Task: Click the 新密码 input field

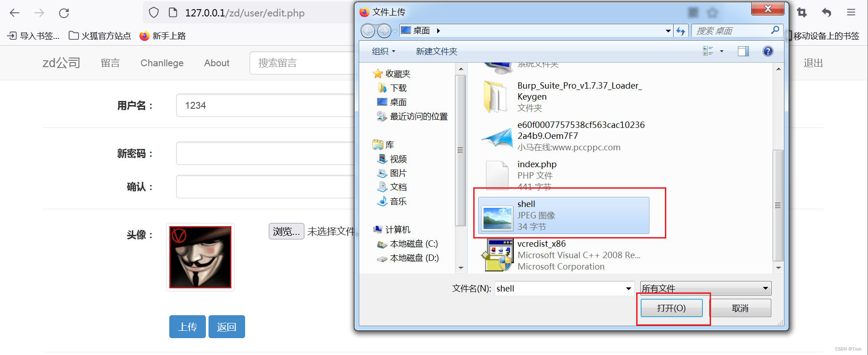Action: coord(265,153)
